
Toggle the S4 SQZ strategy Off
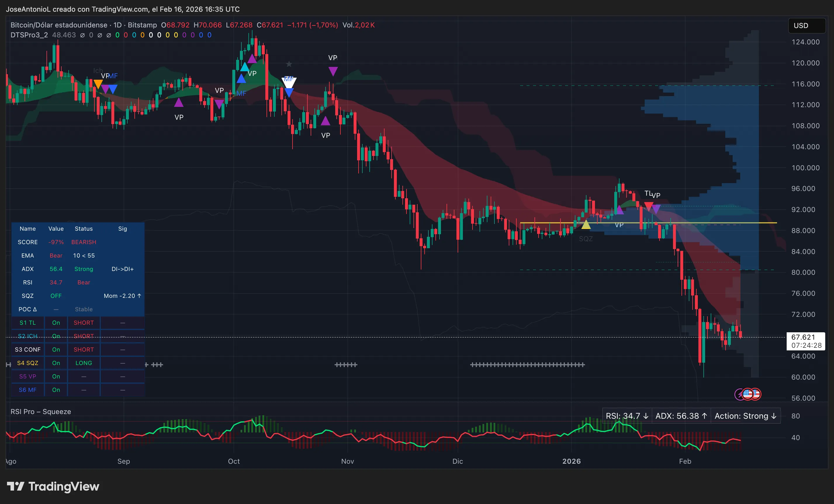[x=56, y=363]
